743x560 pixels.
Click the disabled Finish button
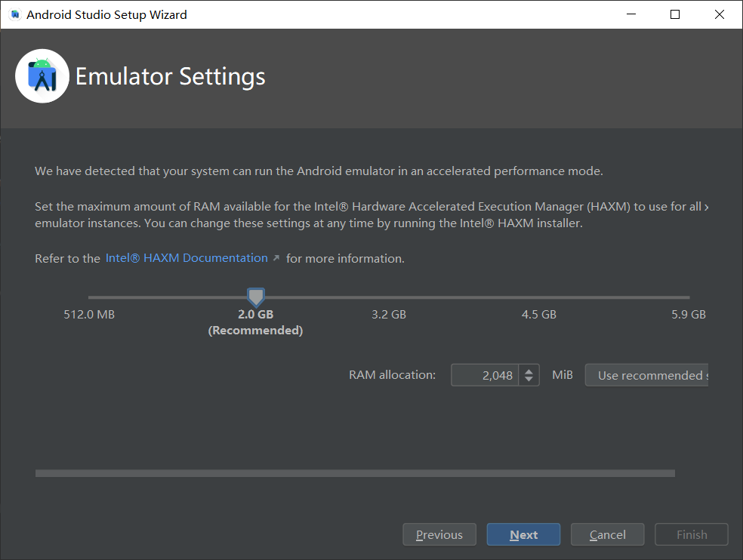pos(692,534)
